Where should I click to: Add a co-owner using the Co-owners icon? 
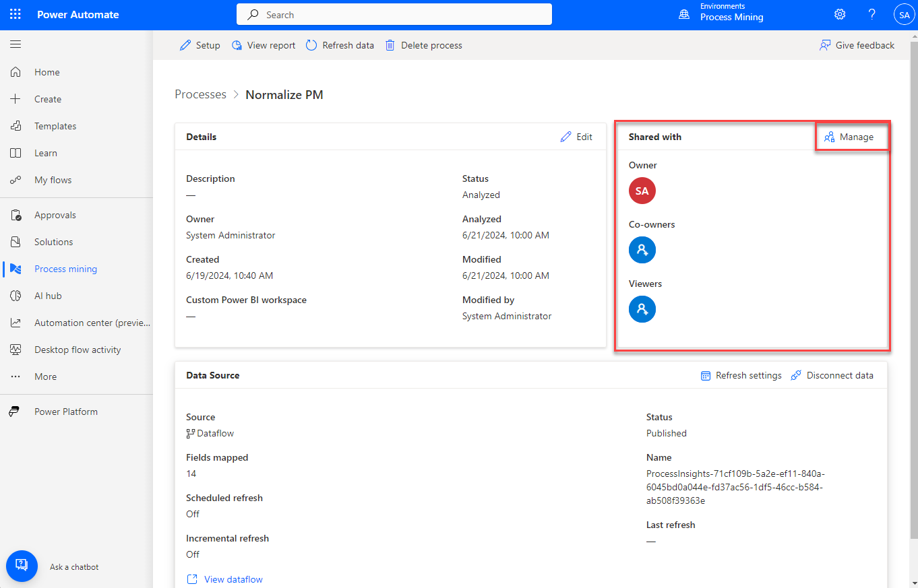pyautogui.click(x=642, y=250)
